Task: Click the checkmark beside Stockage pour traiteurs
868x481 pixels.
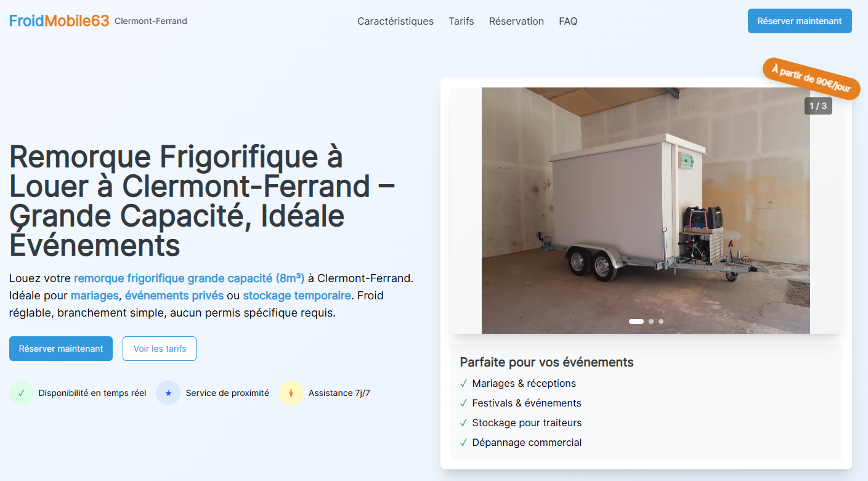Action: point(463,422)
